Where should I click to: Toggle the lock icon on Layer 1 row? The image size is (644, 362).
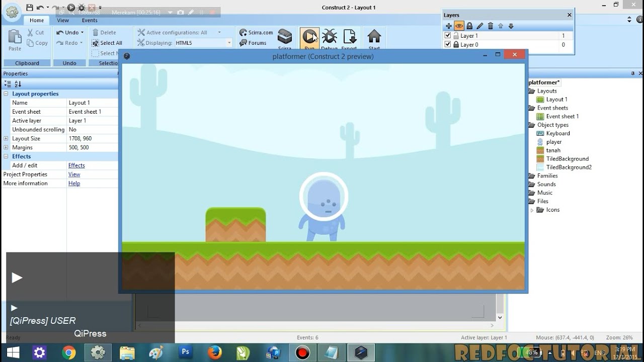point(456,36)
